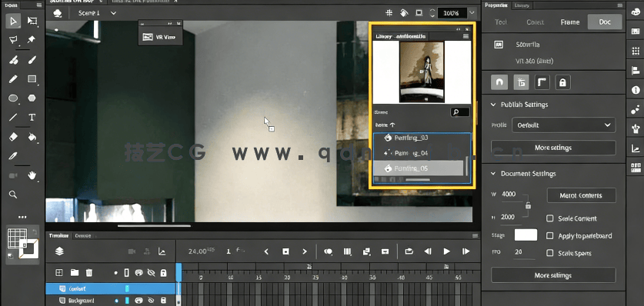Select the Lasso tool
The width and height of the screenshot is (644, 306).
pyautogui.click(x=13, y=40)
